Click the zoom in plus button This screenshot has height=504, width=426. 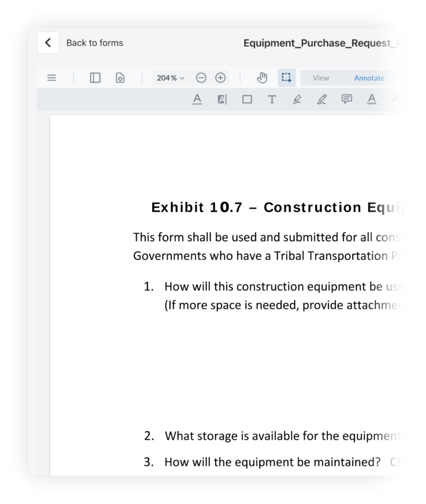(220, 78)
